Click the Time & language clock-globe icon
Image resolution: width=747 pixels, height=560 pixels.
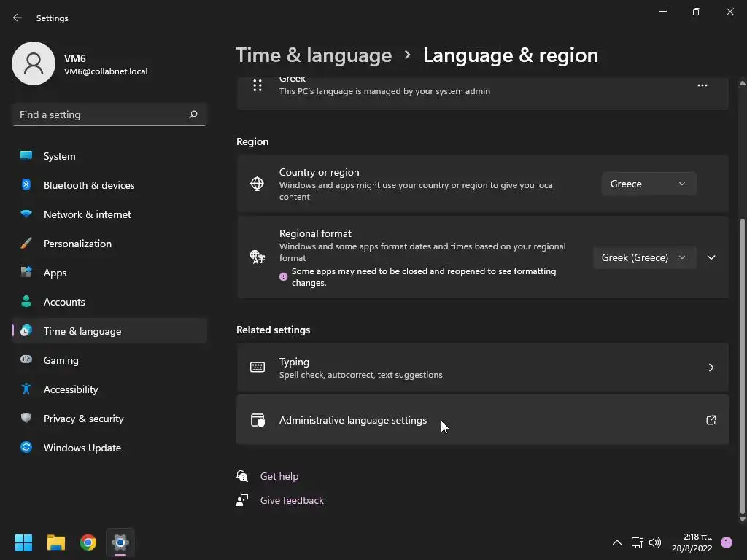point(26,330)
